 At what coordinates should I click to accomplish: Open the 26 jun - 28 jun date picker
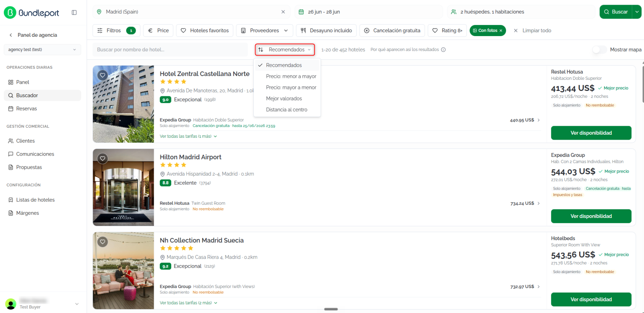(368, 12)
